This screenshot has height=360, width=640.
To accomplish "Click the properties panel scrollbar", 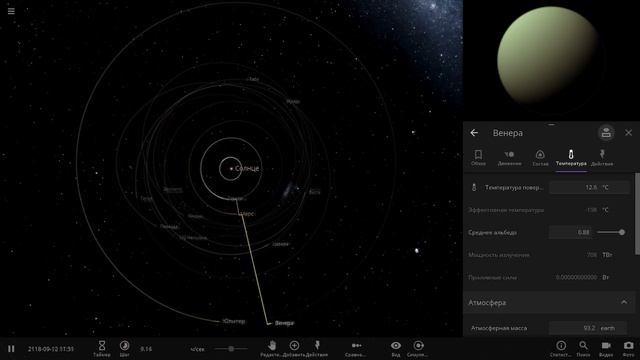I will (638, 214).
